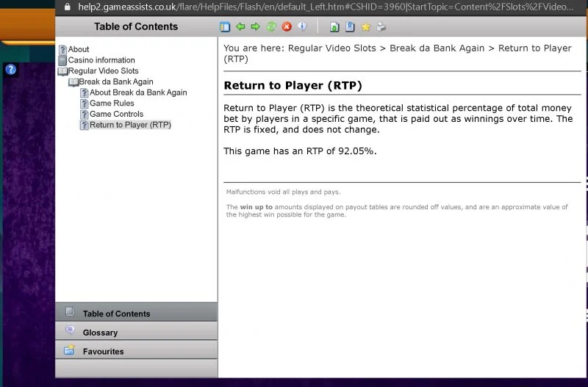Switch to the Favourites tab
The image size is (588, 387).
(136, 350)
